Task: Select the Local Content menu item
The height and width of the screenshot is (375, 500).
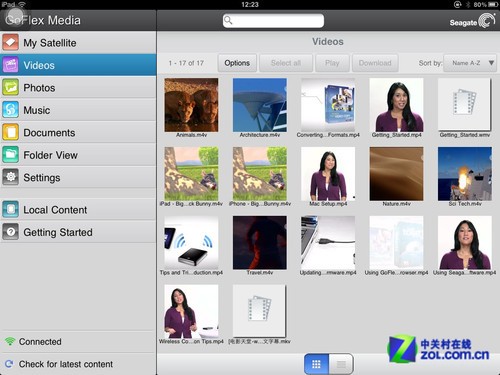Action: click(x=78, y=210)
